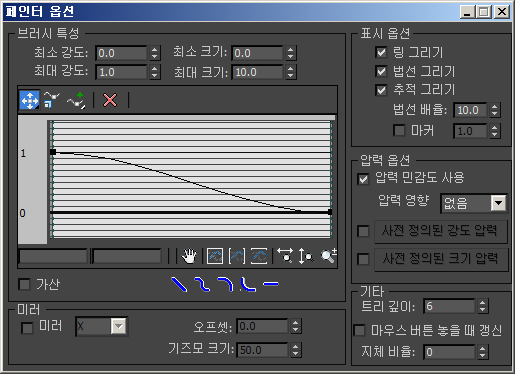Apply the flat line curve preset
515x374 pixels.
271,284
